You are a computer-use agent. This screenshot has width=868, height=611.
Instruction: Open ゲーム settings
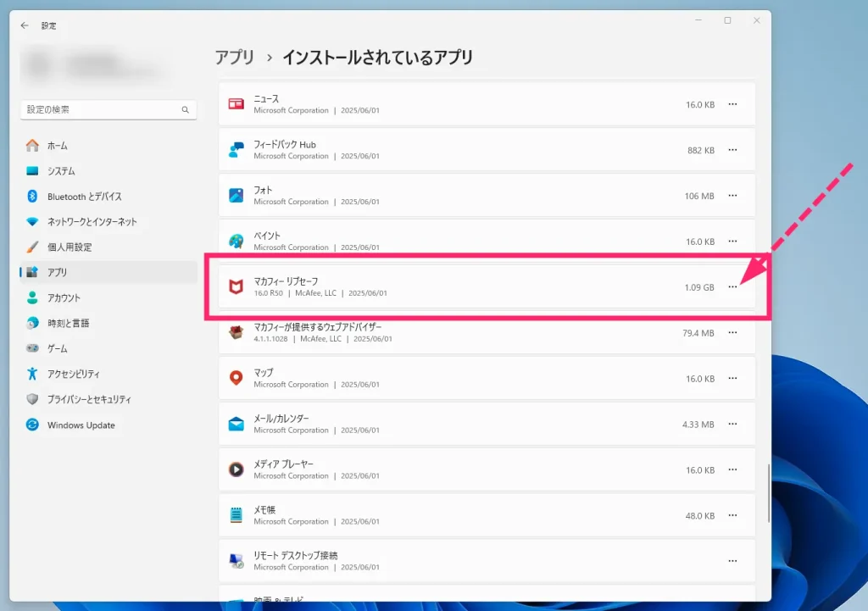[x=108, y=348]
